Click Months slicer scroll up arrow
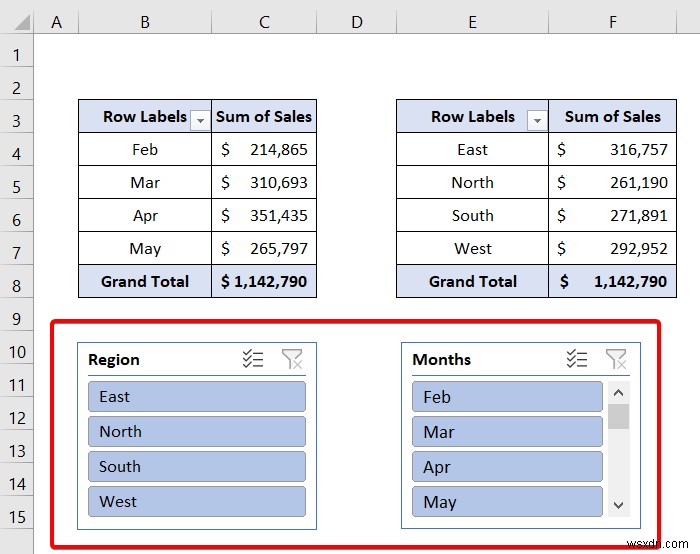700x554 pixels. [618, 393]
